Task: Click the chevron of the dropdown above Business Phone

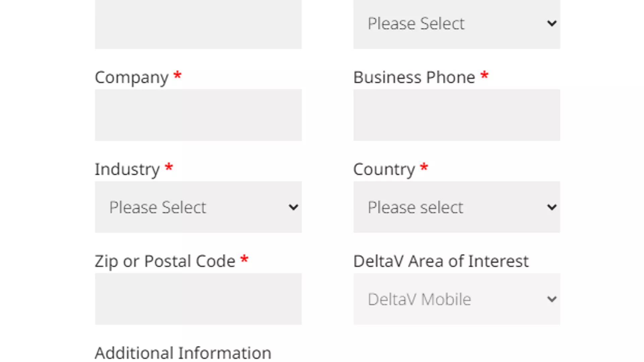Action: click(x=552, y=23)
